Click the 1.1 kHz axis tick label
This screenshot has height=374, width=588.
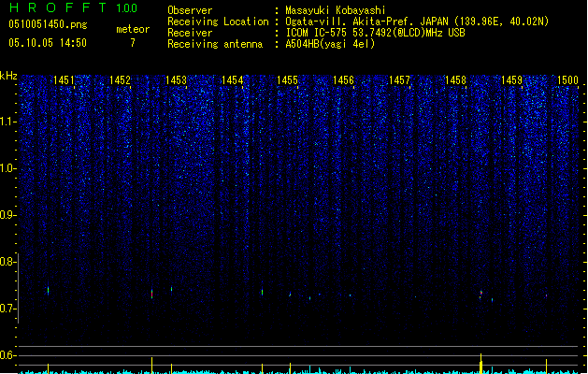8,122
